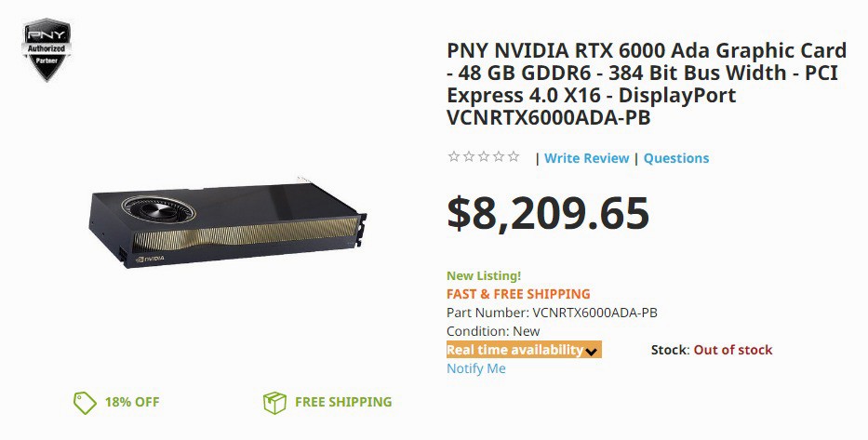This screenshot has height=440, width=868.
Task: Click the PNY NVIDIA RTX 6000 Ada title
Action: (x=646, y=85)
